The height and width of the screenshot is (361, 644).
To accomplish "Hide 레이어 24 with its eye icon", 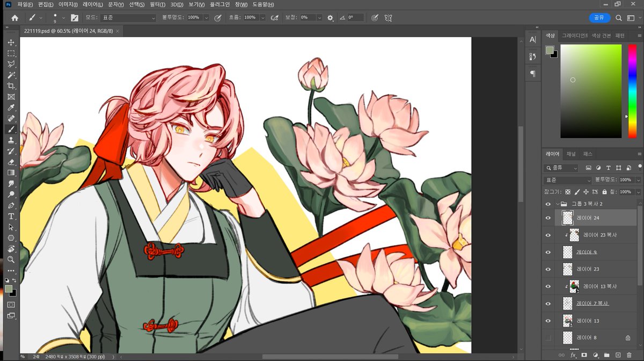I will pyautogui.click(x=548, y=218).
